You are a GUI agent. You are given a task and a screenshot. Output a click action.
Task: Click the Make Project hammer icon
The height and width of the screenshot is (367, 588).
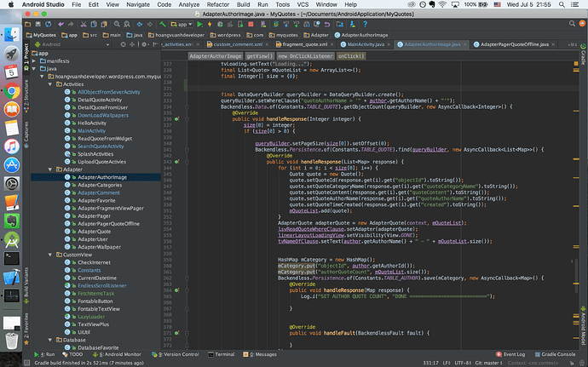(163, 24)
